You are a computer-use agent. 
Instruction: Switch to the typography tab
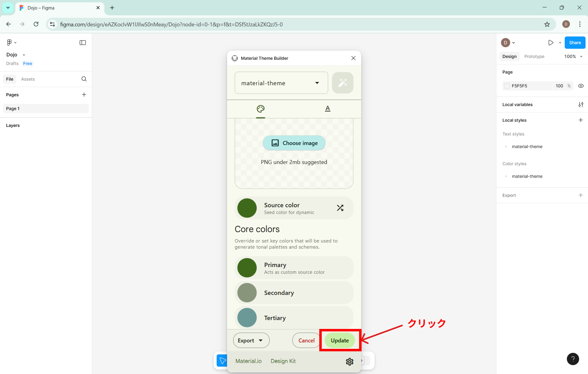coord(327,109)
